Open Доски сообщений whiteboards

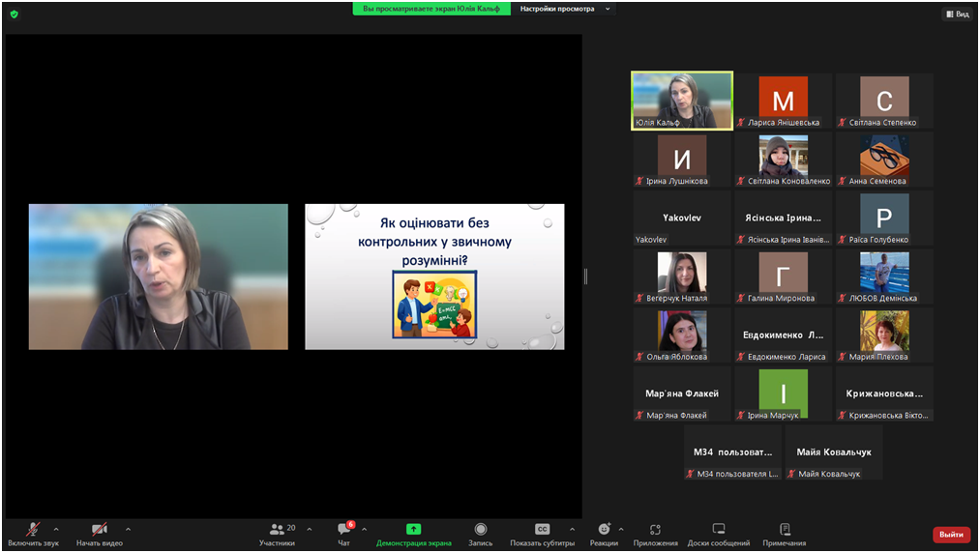tap(718, 534)
